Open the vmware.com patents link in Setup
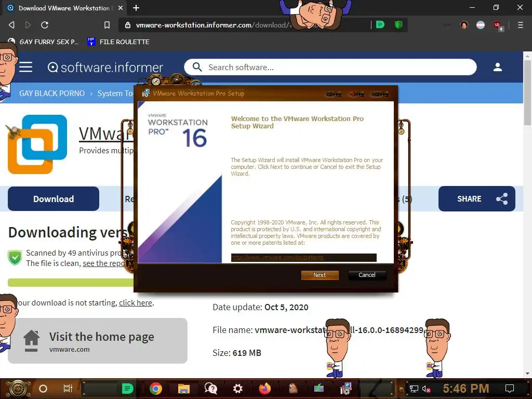532x399 pixels. point(277,258)
